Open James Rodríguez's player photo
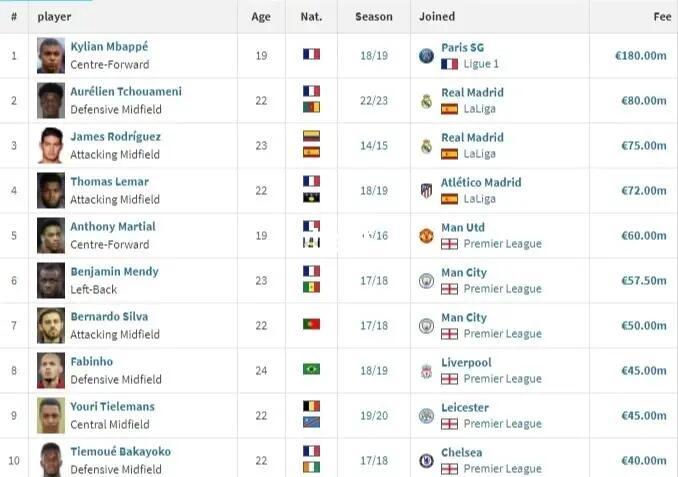The width and height of the screenshot is (678, 477). [x=51, y=146]
